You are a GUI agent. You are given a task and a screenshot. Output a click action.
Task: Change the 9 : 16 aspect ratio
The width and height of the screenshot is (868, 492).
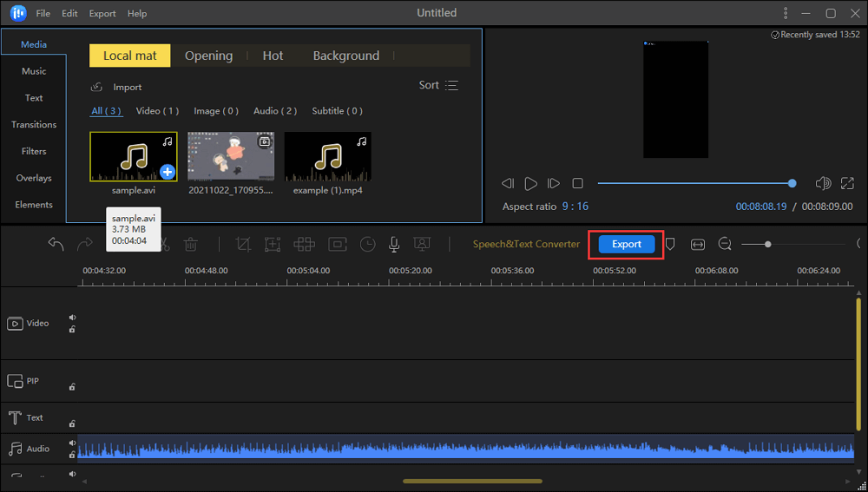[x=575, y=207]
